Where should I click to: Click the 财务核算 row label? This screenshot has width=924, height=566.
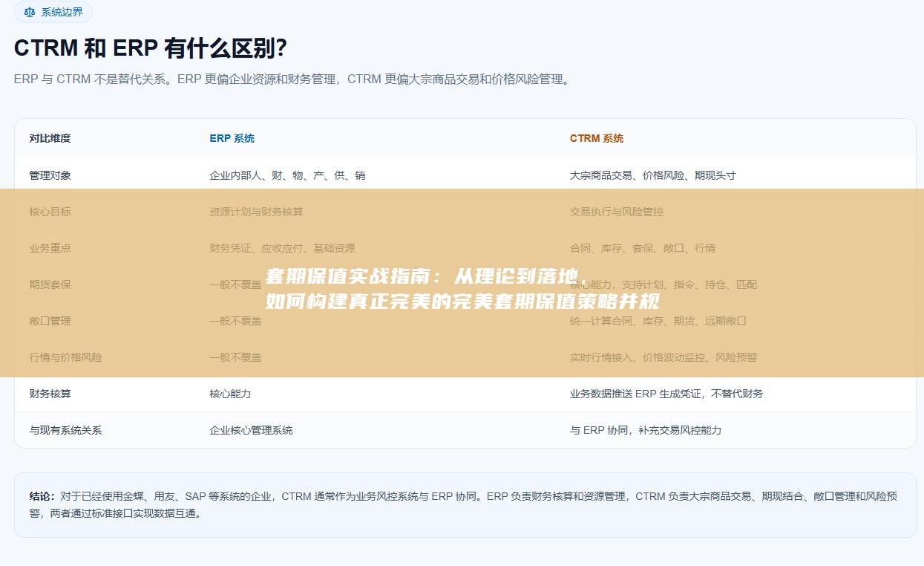(x=50, y=394)
